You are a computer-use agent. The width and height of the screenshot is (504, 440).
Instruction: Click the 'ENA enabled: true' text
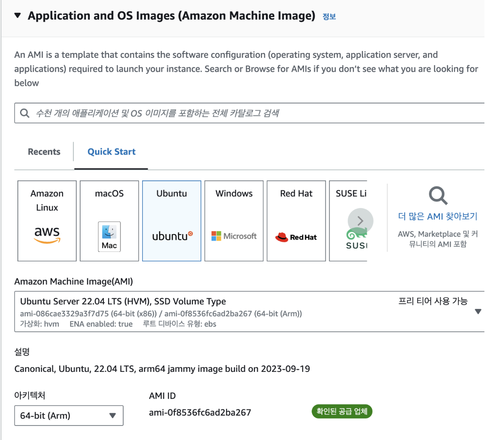tap(101, 324)
